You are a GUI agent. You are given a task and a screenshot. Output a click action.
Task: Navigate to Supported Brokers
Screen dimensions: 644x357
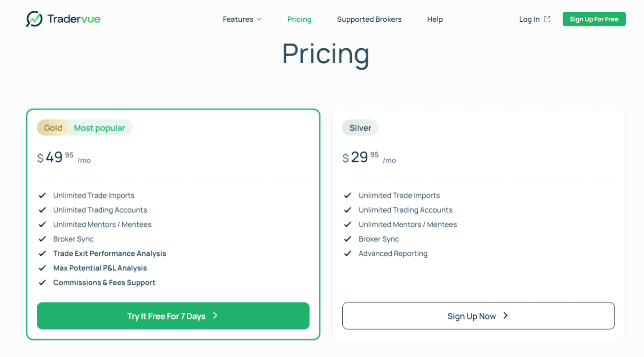point(369,19)
